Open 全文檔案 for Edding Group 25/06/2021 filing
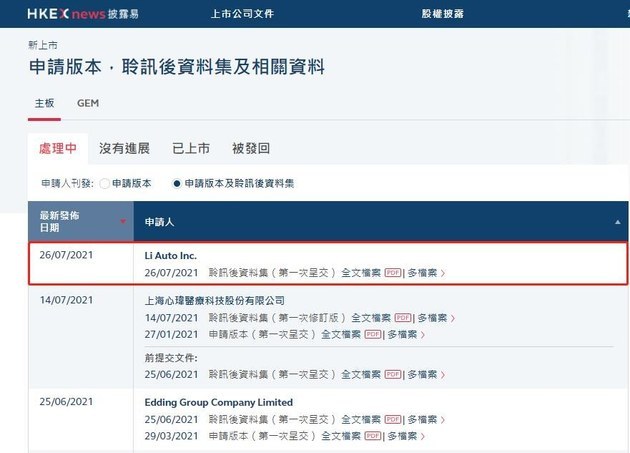Screen dimensions: 630x453 [361, 420]
